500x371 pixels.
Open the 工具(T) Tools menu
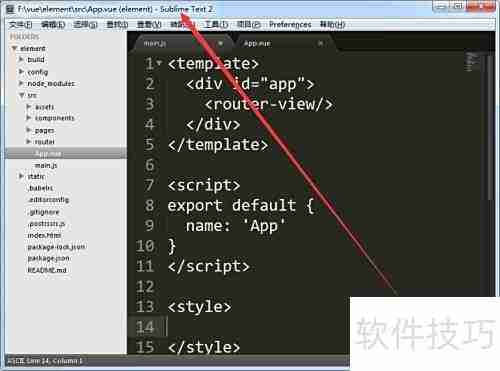coord(216,24)
